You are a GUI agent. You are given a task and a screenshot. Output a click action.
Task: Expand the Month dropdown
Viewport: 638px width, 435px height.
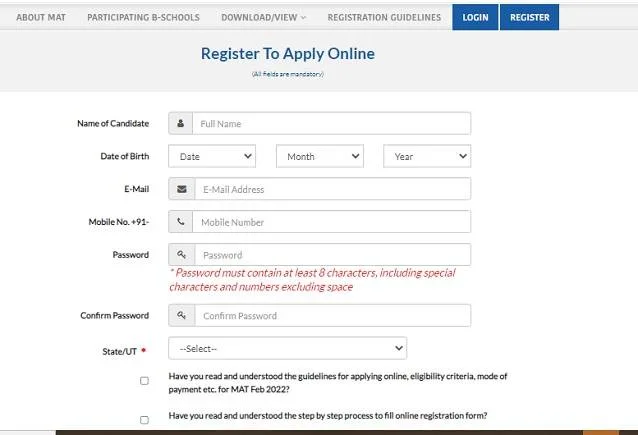click(x=319, y=157)
